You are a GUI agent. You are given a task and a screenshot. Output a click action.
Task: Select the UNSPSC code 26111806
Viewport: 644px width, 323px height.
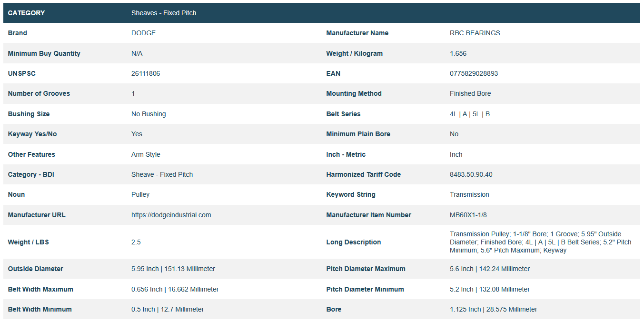pyautogui.click(x=146, y=73)
